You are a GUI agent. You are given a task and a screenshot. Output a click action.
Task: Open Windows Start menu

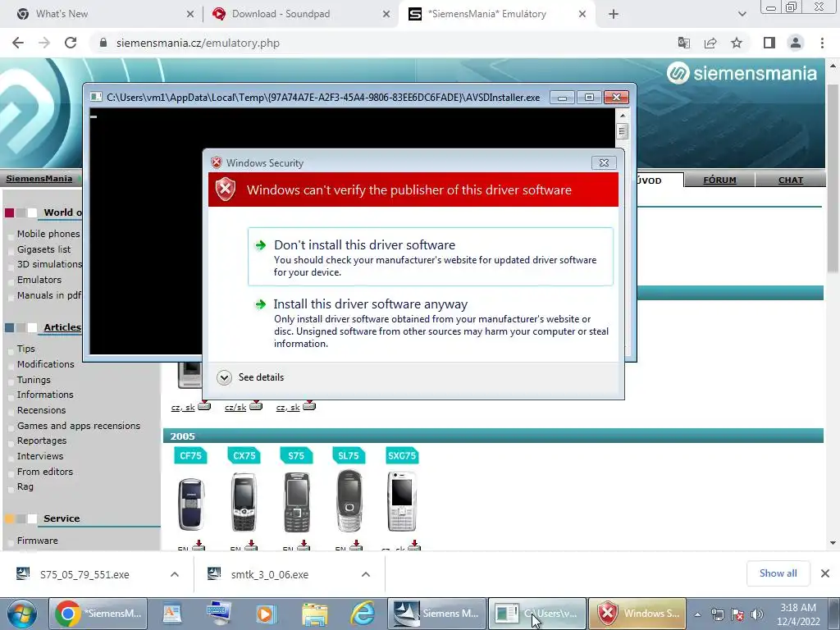click(x=22, y=614)
